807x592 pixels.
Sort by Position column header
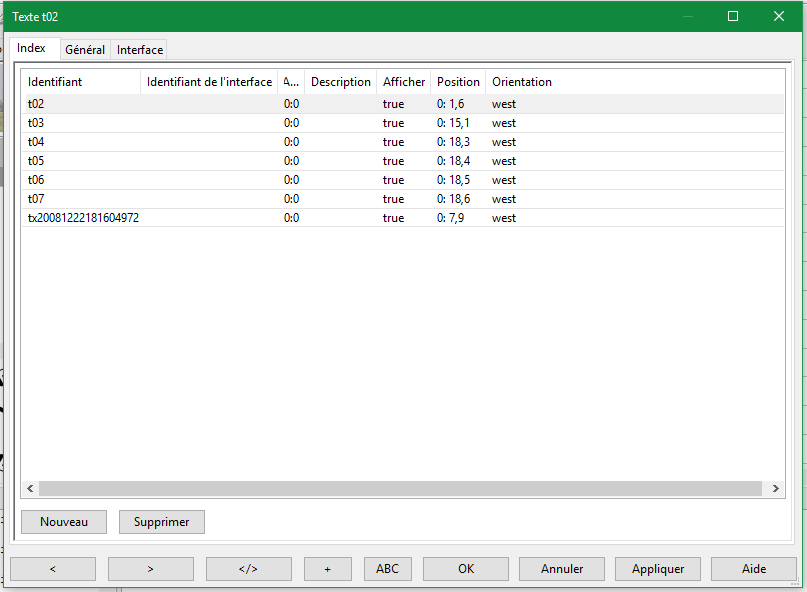pyautogui.click(x=458, y=82)
